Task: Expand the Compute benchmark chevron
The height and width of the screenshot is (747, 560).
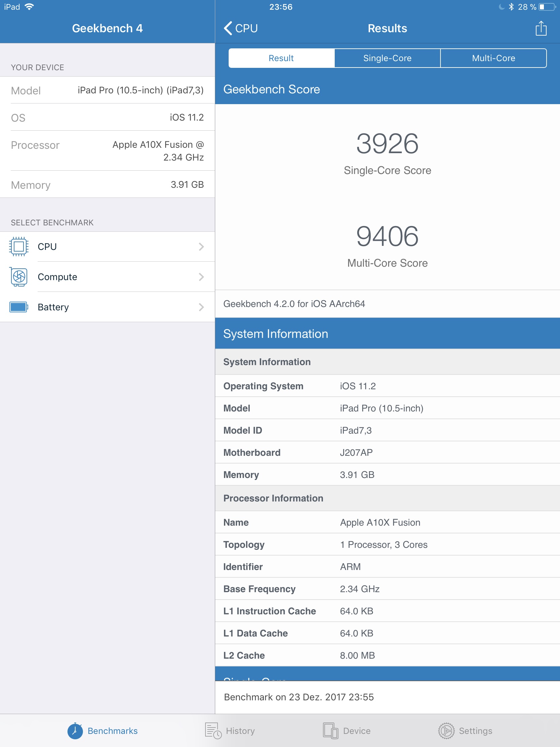Action: pyautogui.click(x=201, y=277)
